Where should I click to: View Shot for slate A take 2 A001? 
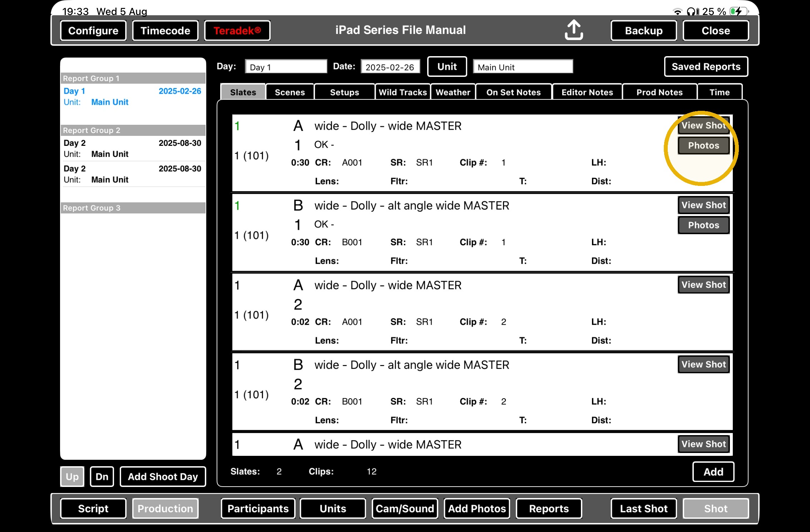703,285
